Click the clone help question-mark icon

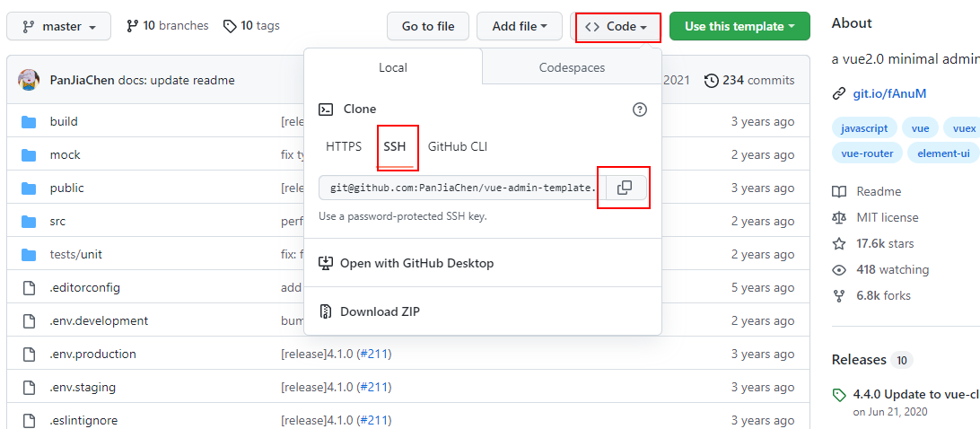640,109
